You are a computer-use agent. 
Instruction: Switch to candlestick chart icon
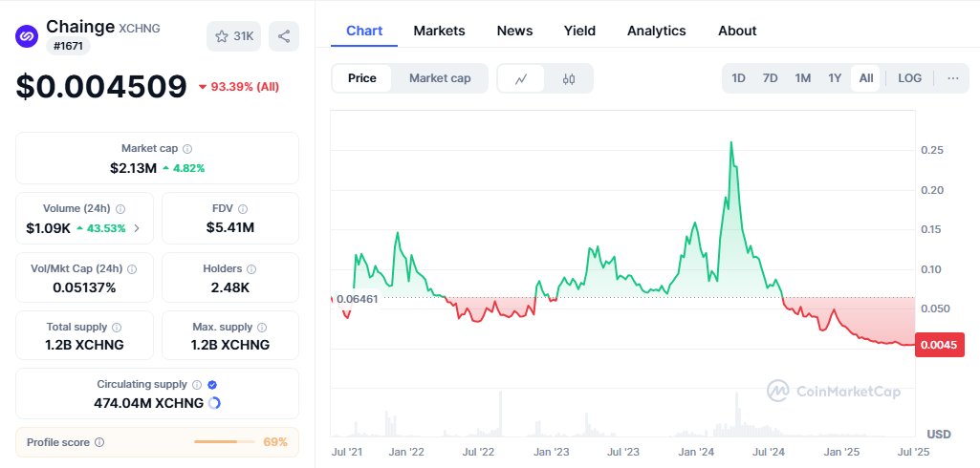click(569, 78)
